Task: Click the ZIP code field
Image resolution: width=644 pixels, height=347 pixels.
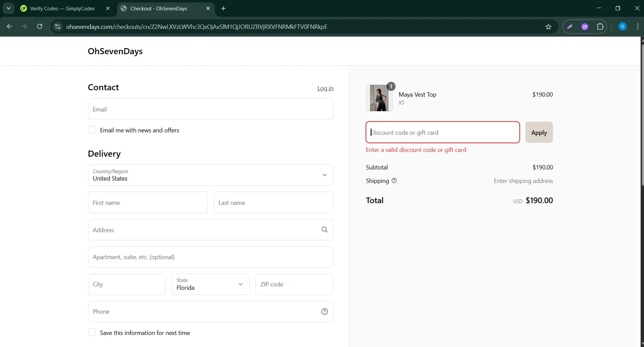Action: coord(295,284)
